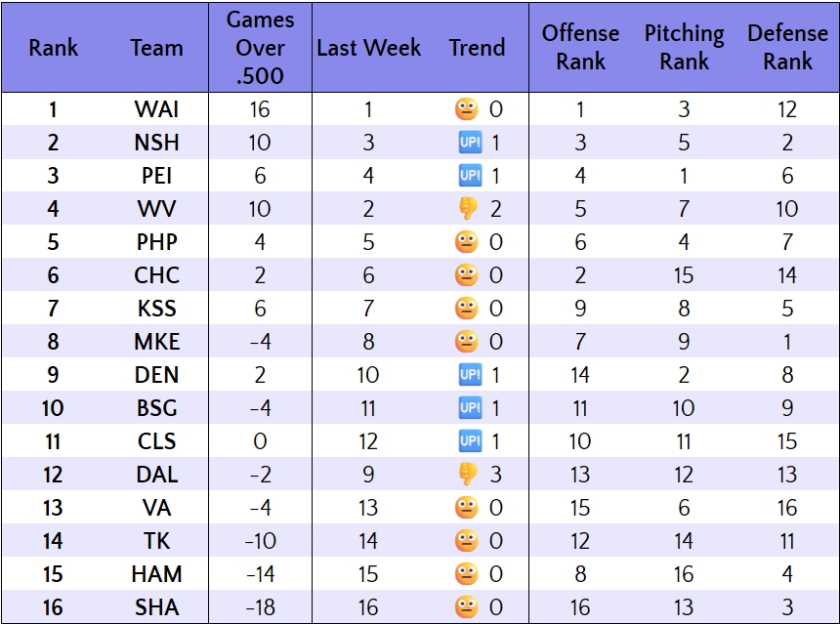Select the Last Week column header
840x624 pixels.
click(x=368, y=48)
